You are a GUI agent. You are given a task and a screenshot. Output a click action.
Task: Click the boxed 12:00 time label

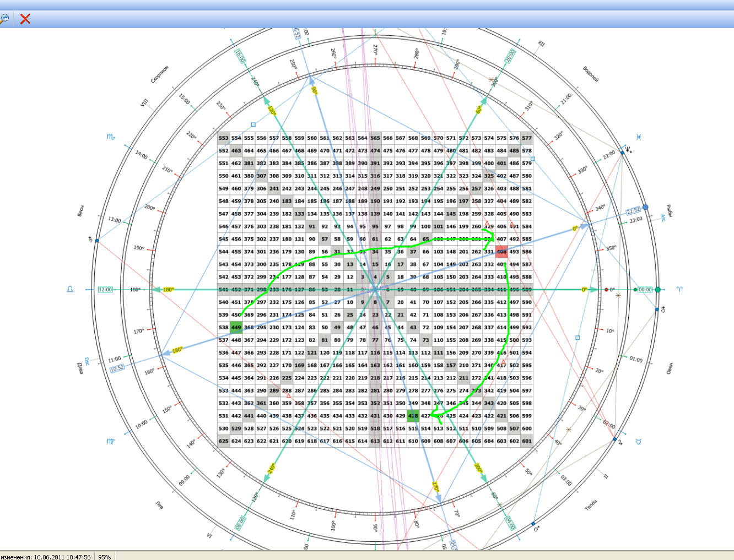click(x=105, y=290)
